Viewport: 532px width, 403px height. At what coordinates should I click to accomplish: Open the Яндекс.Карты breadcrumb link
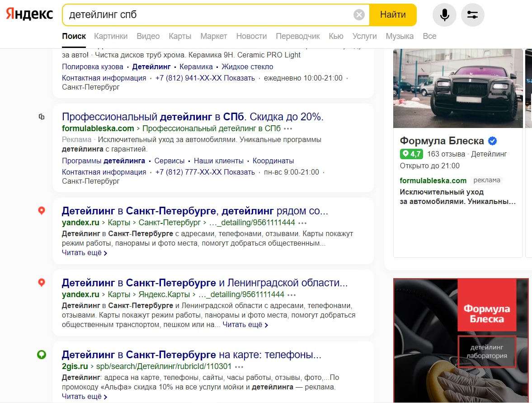tap(164, 294)
